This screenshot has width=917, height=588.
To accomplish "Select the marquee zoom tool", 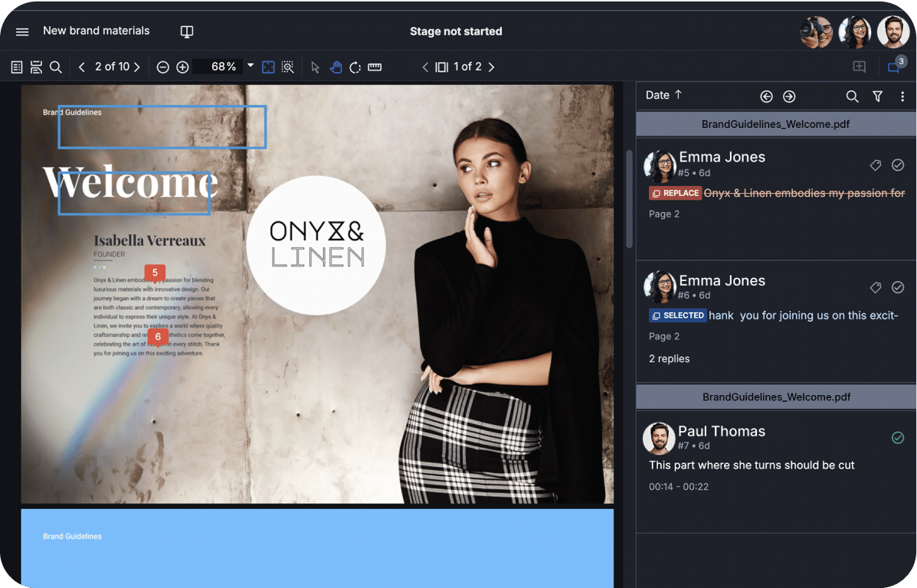I will pos(287,67).
